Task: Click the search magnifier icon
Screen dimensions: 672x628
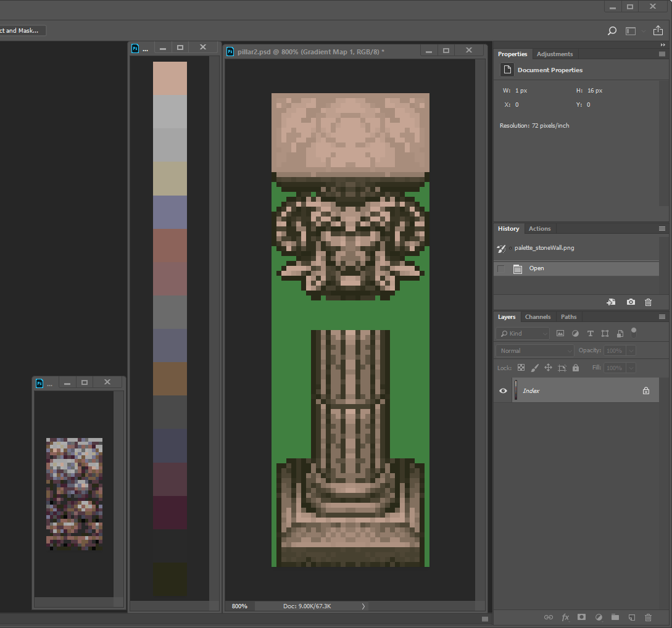Action: coord(612,31)
